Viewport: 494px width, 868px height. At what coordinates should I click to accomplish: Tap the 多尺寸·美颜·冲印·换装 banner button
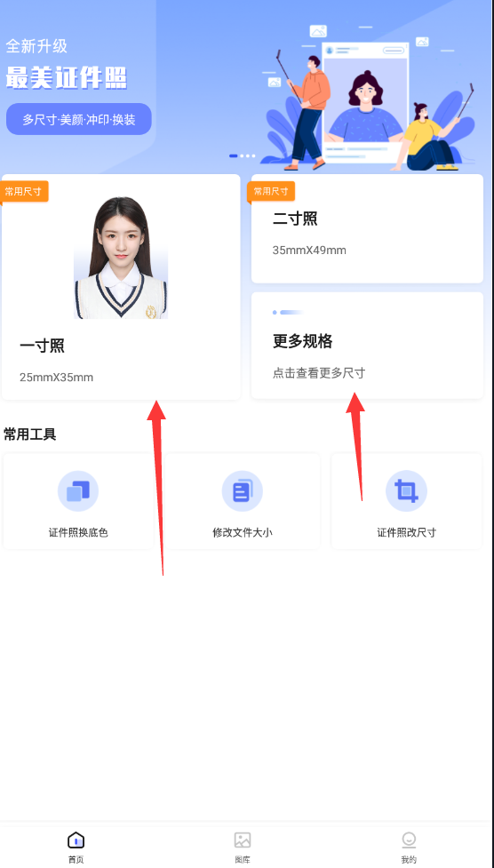(79, 119)
